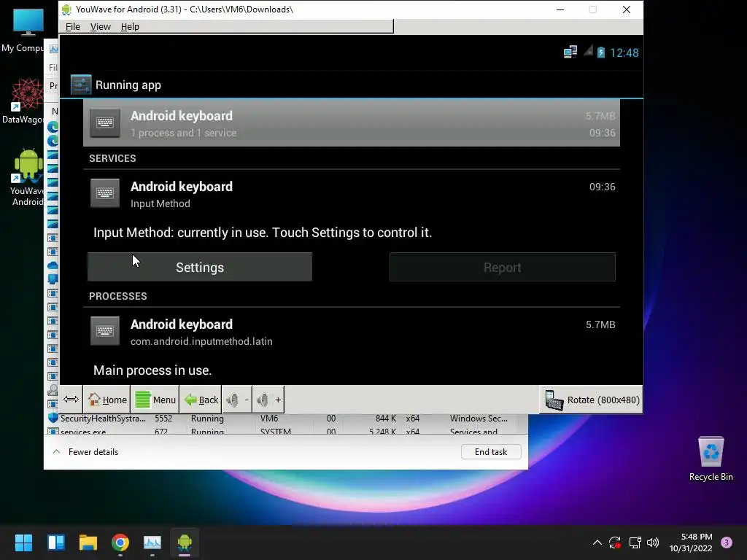Click Android network status icon in status bar
The image size is (747, 560).
[x=570, y=52]
